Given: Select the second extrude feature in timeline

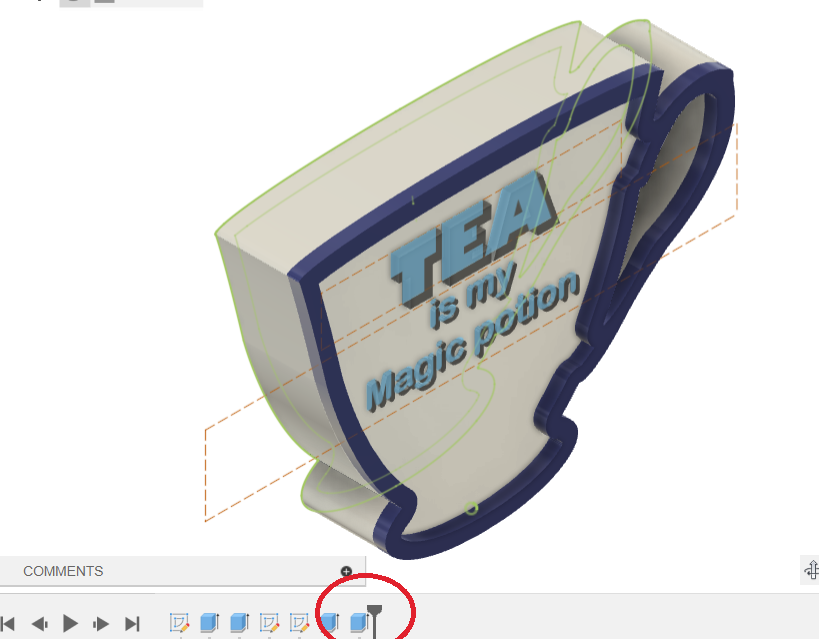Looking at the screenshot, I should click(x=239, y=623).
